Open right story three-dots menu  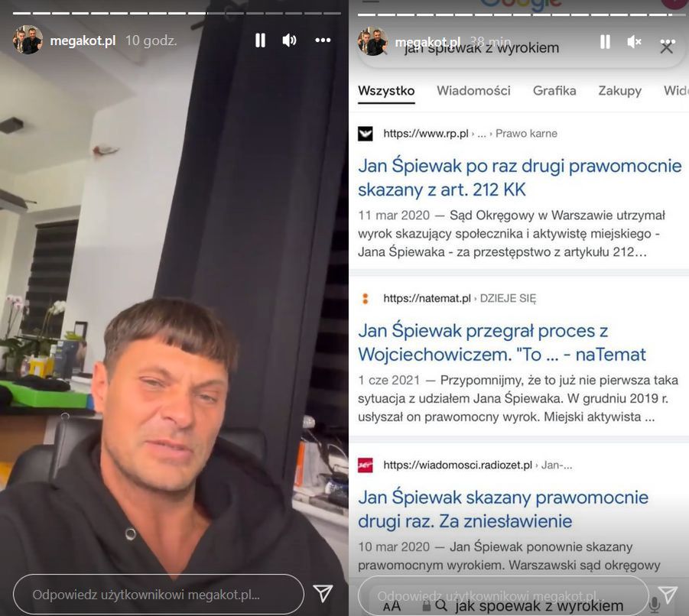pyautogui.click(x=668, y=42)
